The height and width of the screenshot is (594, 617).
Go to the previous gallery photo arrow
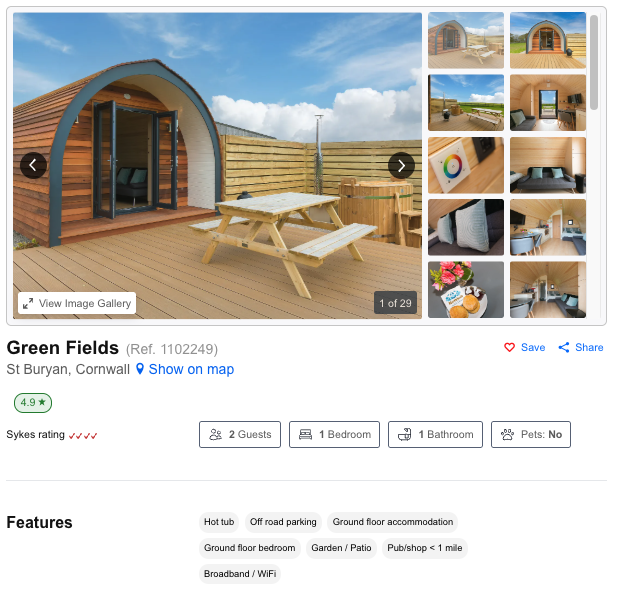click(x=33, y=166)
